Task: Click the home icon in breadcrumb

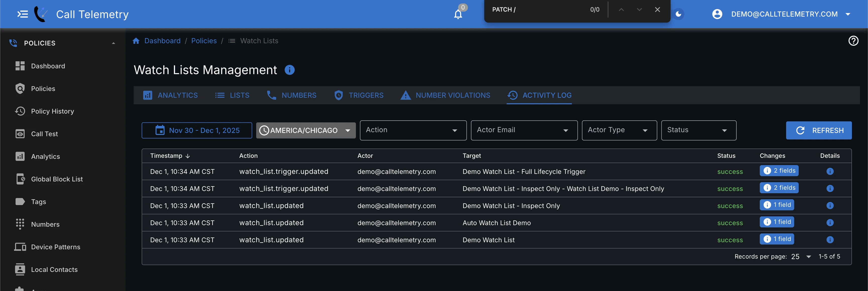Action: tap(136, 41)
